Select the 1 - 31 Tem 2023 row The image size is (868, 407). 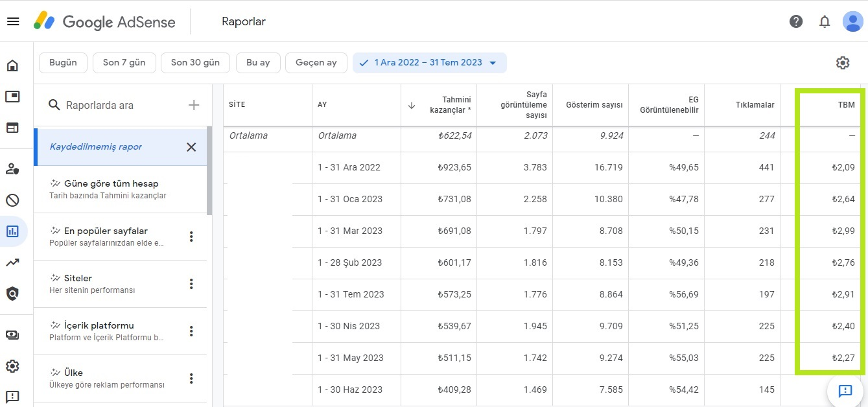click(x=543, y=295)
